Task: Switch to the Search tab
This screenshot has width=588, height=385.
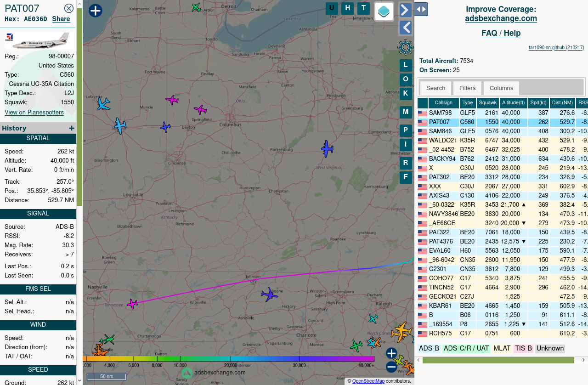Action: 435,88
